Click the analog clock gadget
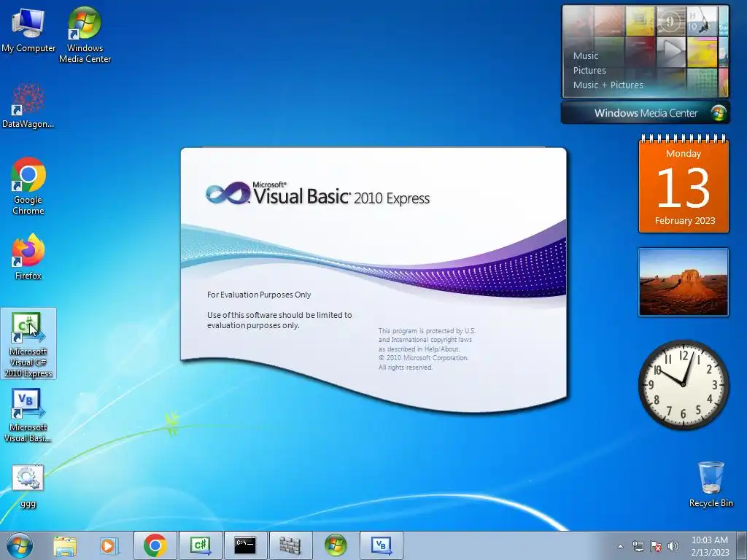This screenshot has width=747, height=560. [x=684, y=385]
